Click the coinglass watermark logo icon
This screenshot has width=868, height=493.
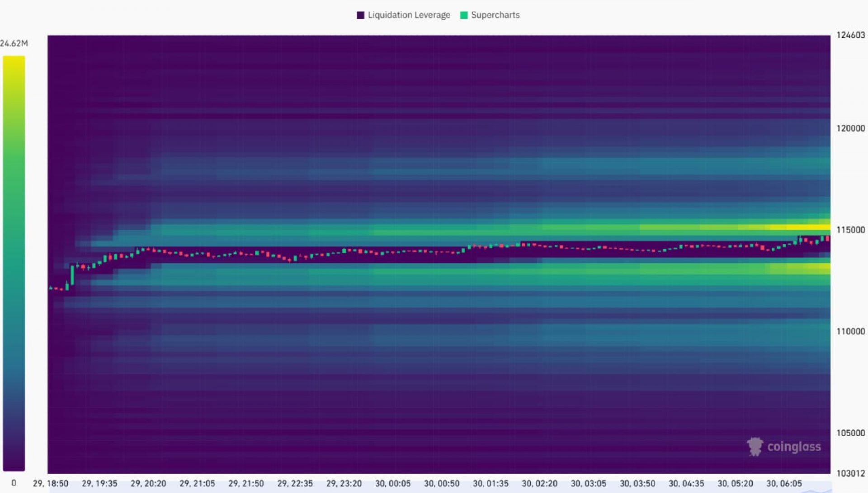click(755, 446)
